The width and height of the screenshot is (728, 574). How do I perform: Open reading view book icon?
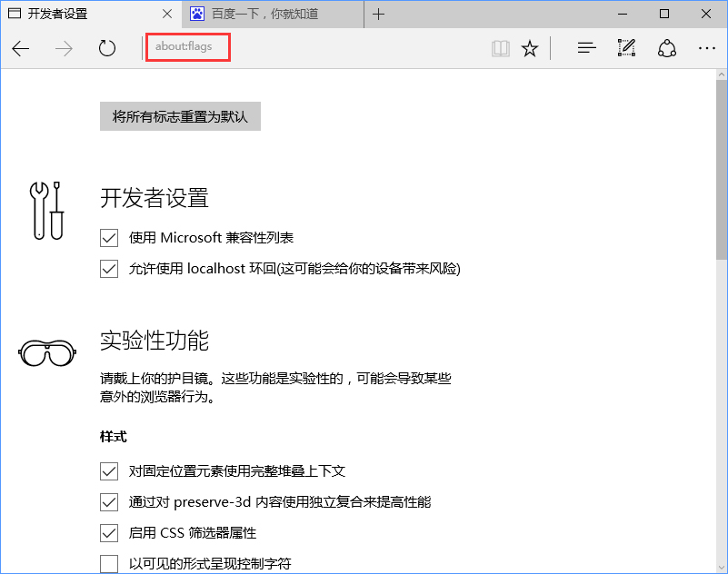click(501, 49)
